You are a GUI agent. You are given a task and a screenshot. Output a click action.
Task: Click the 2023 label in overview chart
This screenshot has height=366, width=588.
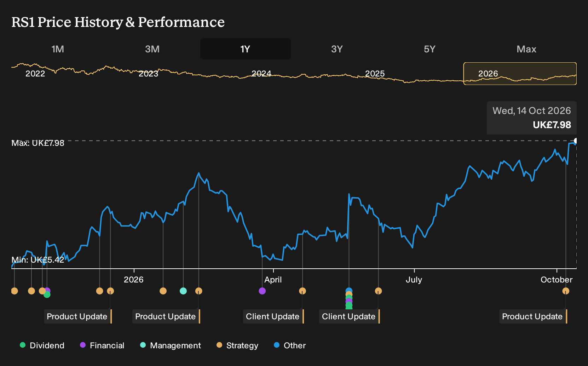(149, 74)
